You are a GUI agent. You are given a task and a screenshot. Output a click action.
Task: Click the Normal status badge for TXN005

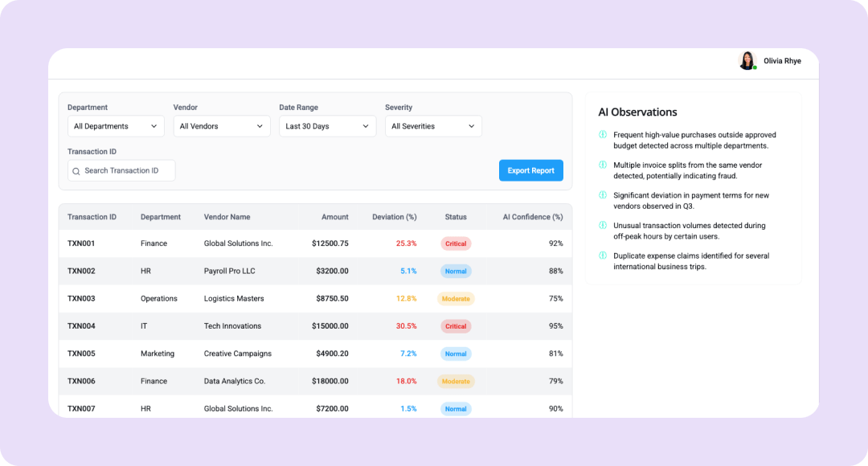click(456, 354)
